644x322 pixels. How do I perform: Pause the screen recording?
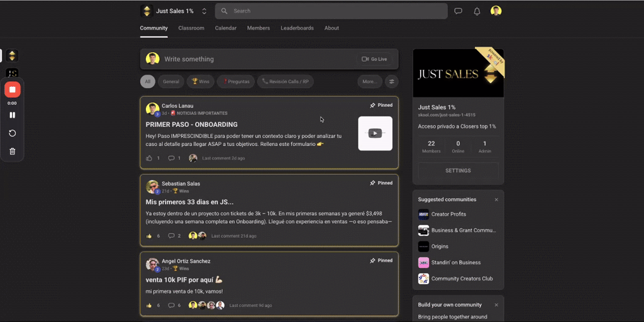point(13,115)
